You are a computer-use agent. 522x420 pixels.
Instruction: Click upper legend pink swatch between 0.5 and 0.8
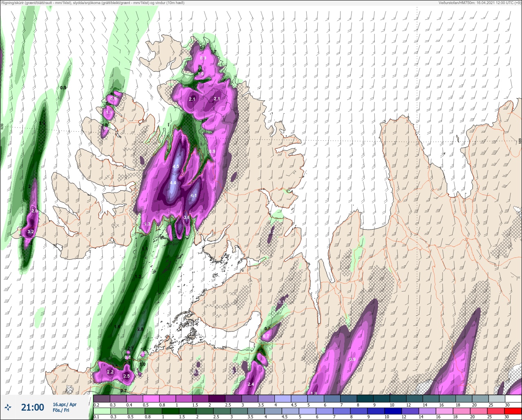[x=151, y=398]
